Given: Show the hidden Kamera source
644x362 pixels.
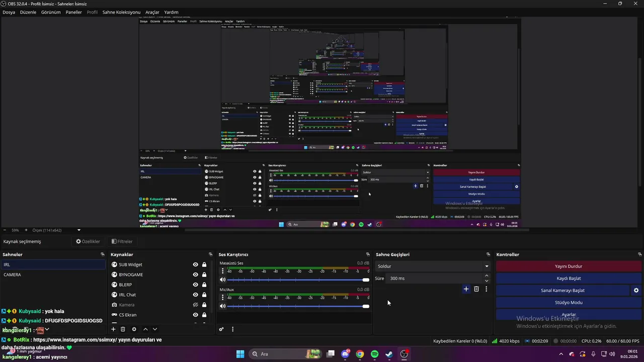Looking at the screenshot, I should (196, 305).
